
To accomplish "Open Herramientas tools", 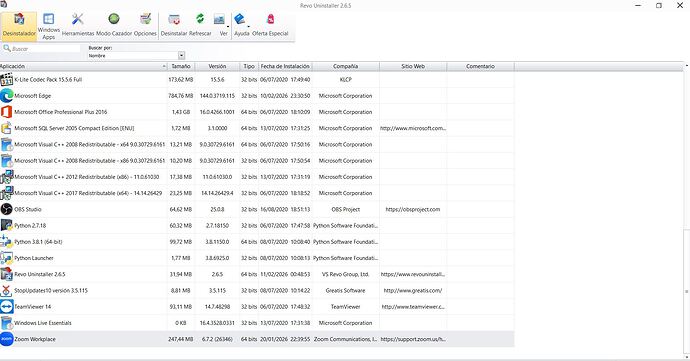I will (78, 26).
